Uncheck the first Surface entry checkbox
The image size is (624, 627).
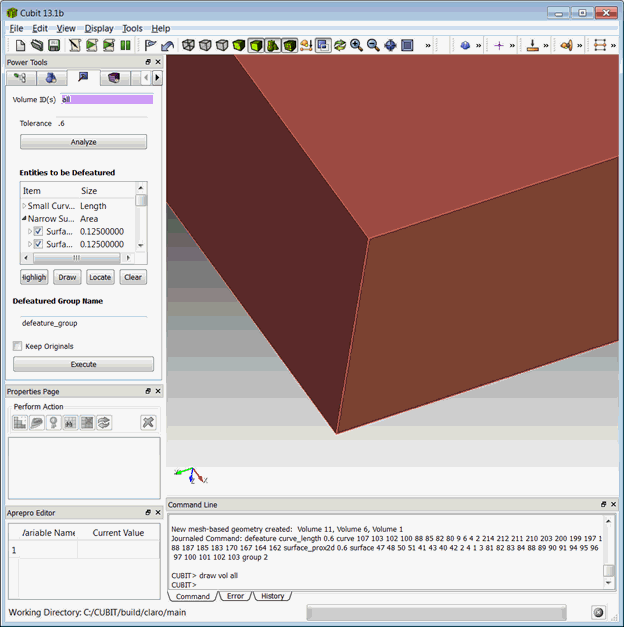click(38, 231)
